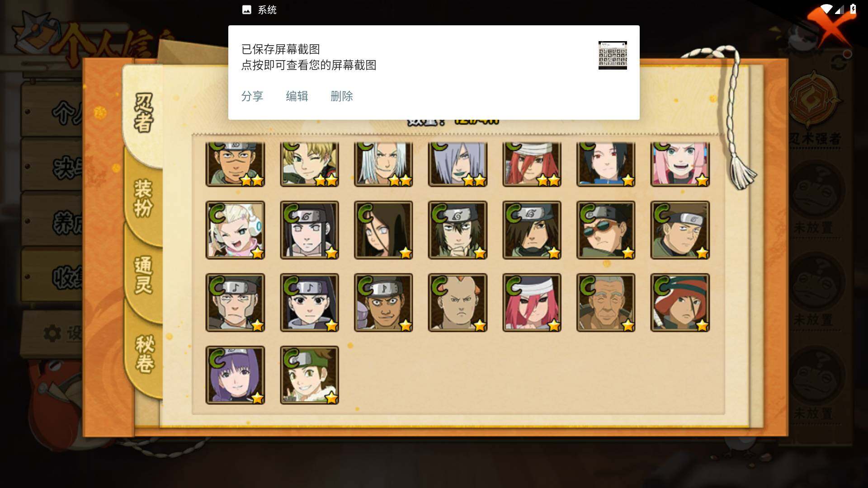Choose the green-headband smiling boy portrait
The width and height of the screenshot is (868, 488).
(x=309, y=375)
